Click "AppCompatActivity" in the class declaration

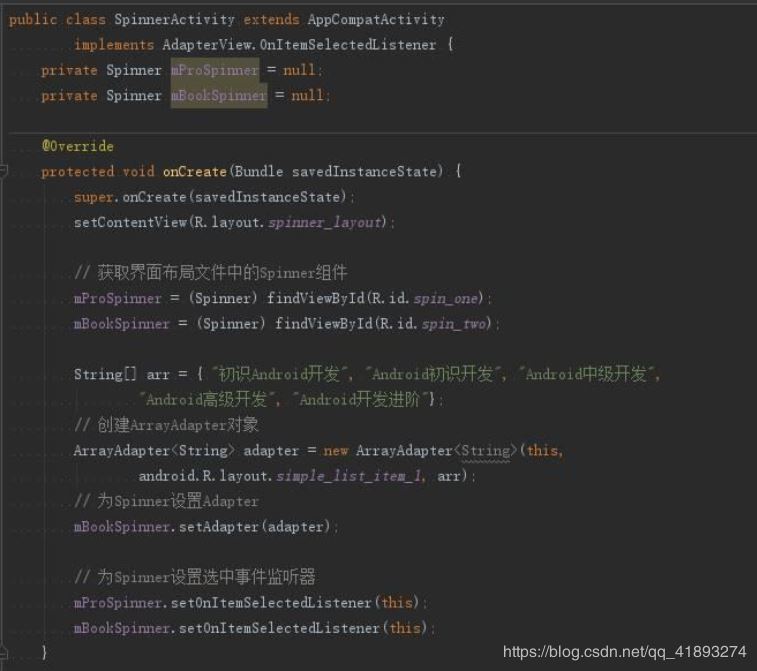point(376,19)
